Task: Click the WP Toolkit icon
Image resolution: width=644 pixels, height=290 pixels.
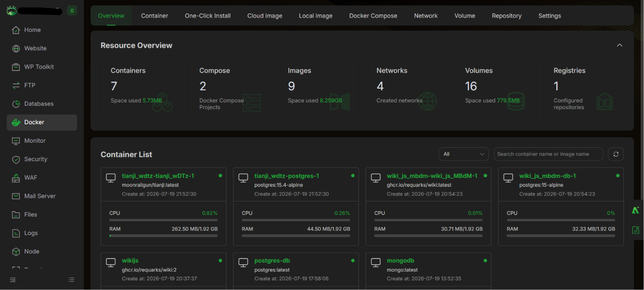Action: click(16, 67)
